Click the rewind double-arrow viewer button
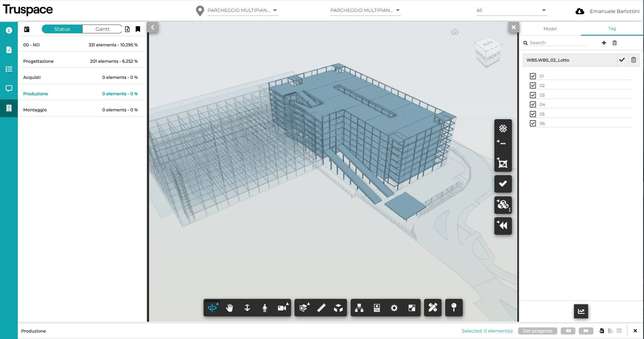Viewport: 644px width, 339px height. [x=503, y=225]
